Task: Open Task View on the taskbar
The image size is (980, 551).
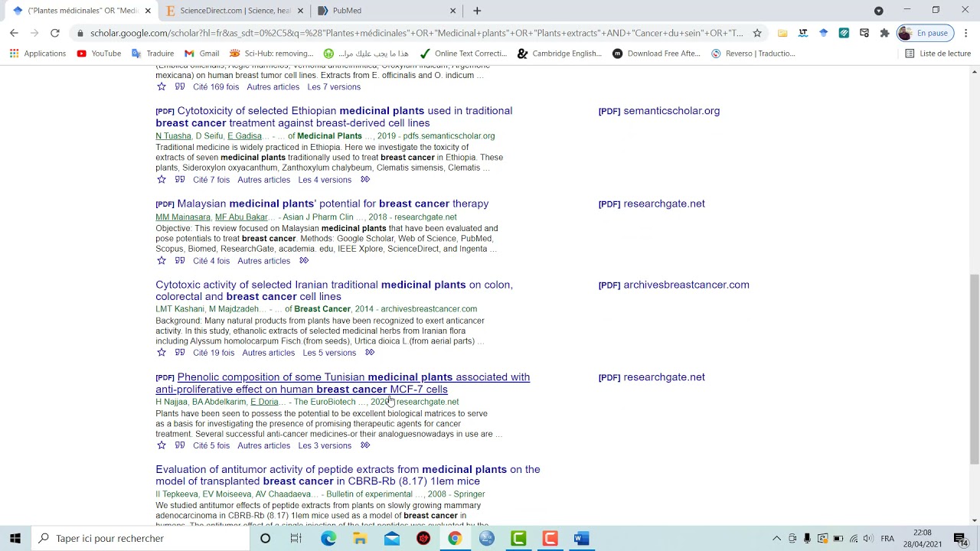Action: click(296, 539)
